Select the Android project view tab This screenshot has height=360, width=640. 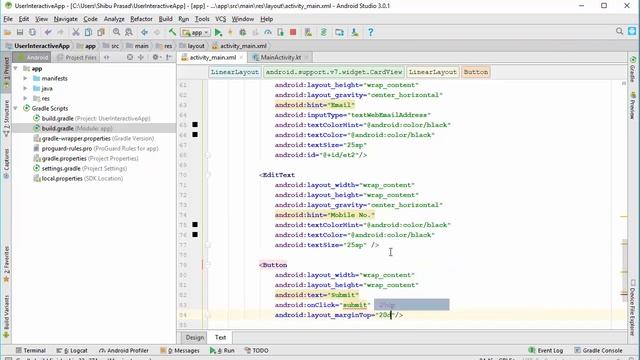point(33,57)
